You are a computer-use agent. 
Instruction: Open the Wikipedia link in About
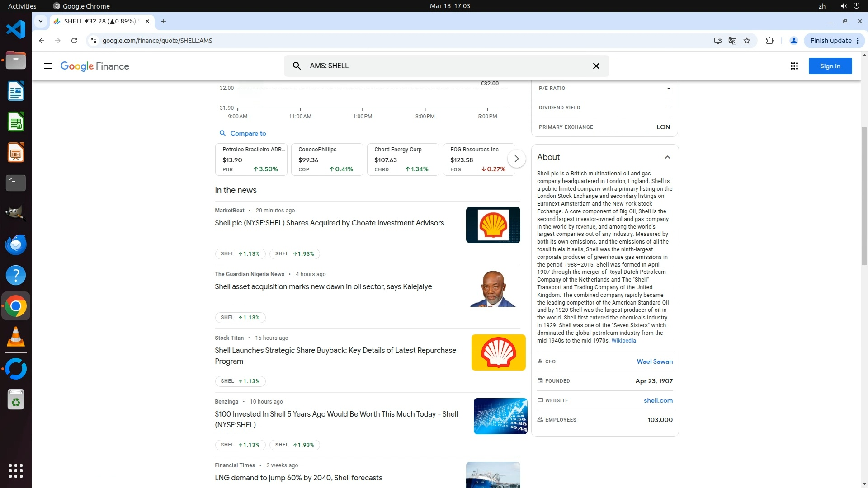623,341
